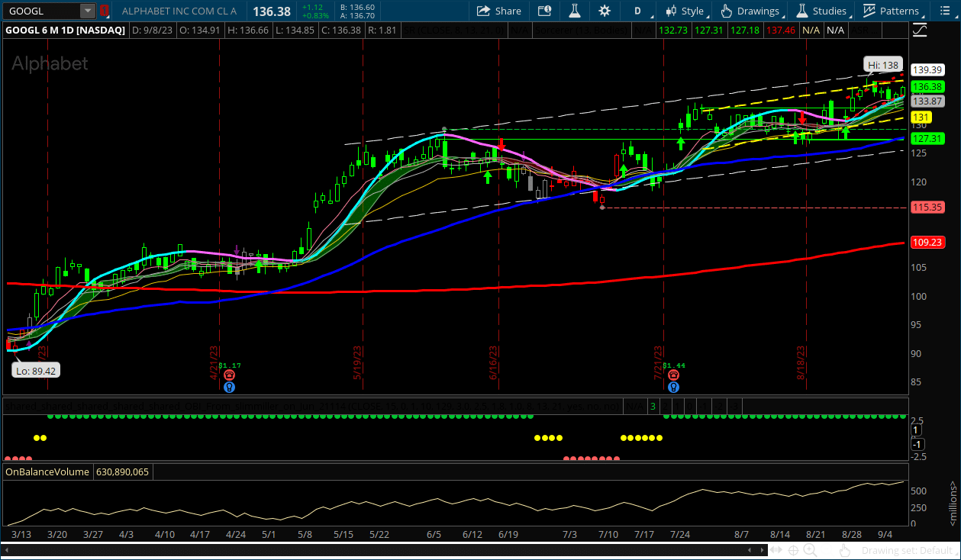Open the Patterns menu
Viewport: 961px width, 560px height.
point(892,11)
